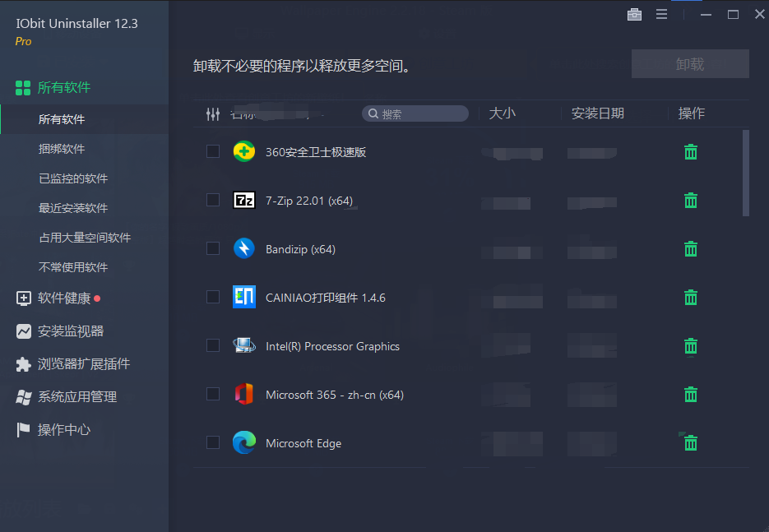Click the trash icon in the Bandizip row

pyautogui.click(x=691, y=249)
